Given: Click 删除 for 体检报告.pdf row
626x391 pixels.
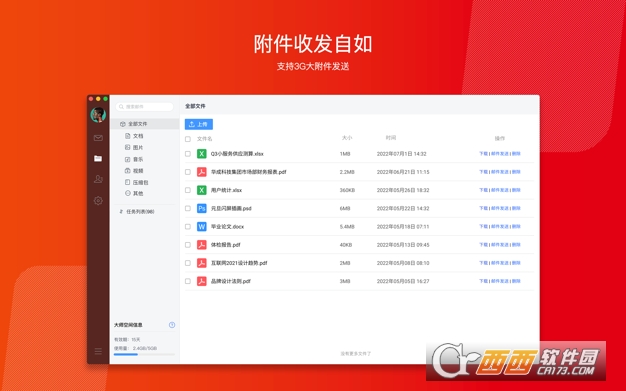Looking at the screenshot, I should point(516,245).
